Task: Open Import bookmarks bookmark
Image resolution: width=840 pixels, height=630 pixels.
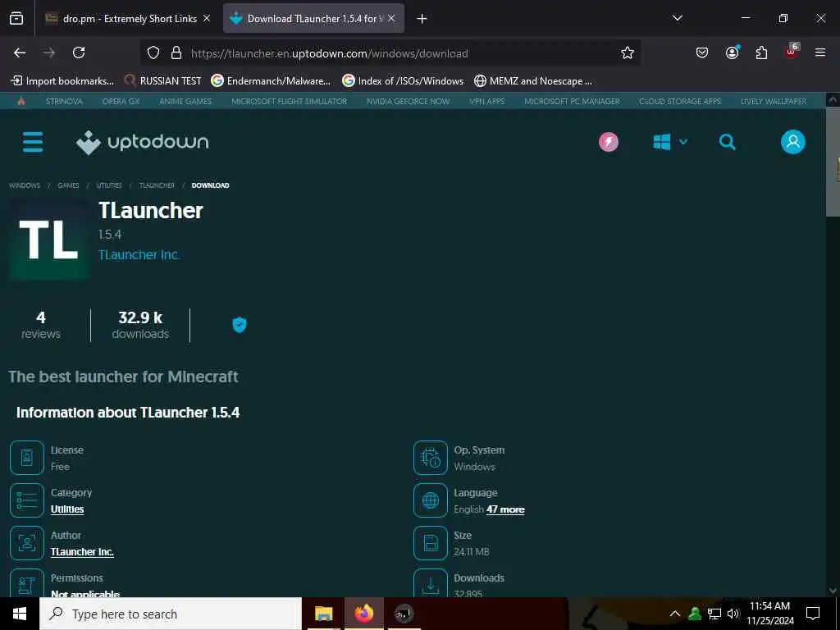Action: coord(62,81)
